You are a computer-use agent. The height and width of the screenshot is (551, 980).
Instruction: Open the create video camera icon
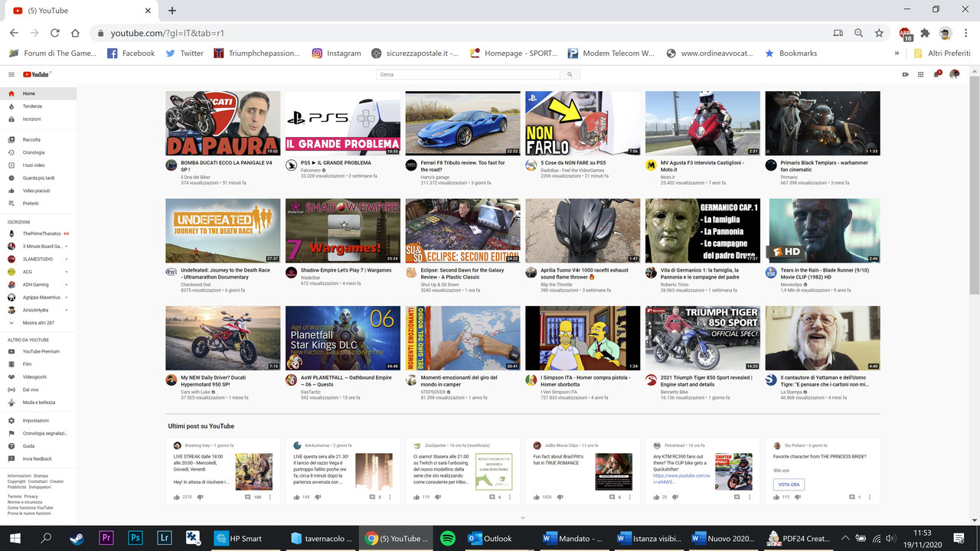coord(905,74)
